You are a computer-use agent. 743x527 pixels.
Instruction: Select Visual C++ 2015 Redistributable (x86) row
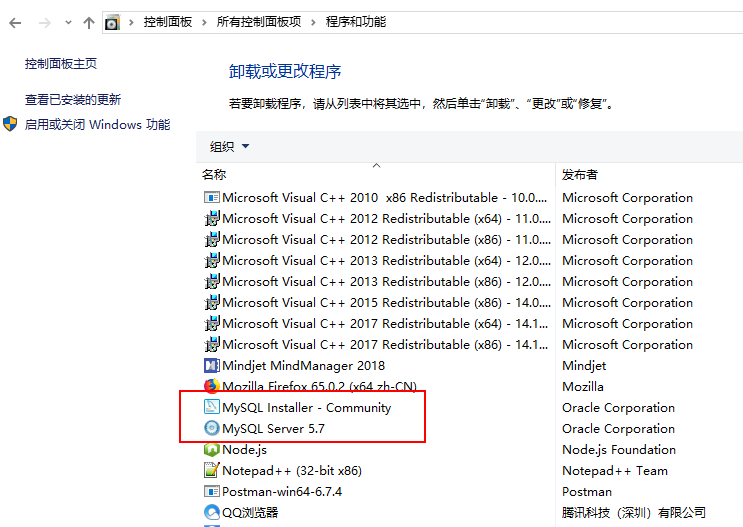pyautogui.click(x=386, y=302)
